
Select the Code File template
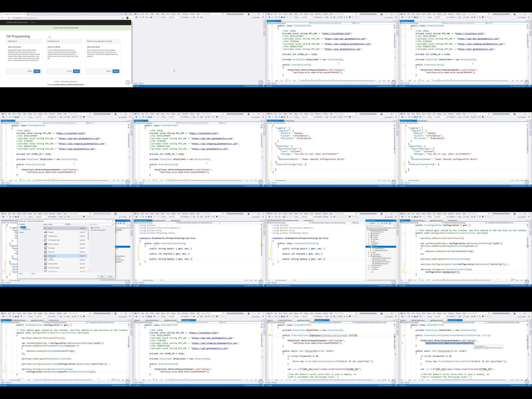(65, 260)
